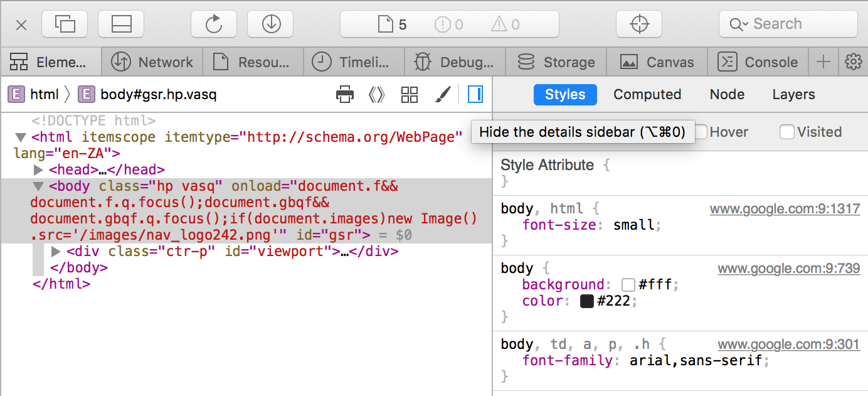Open the #fff background color swatch

(x=628, y=285)
